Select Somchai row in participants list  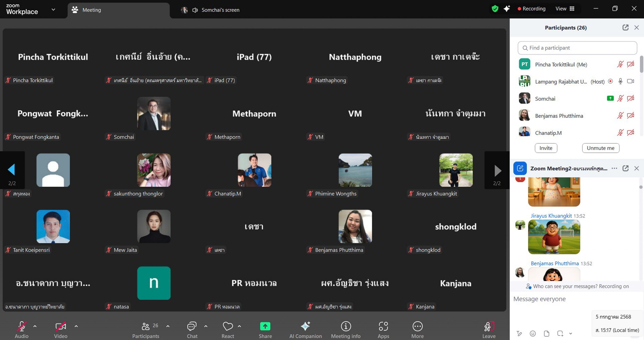coord(576,98)
